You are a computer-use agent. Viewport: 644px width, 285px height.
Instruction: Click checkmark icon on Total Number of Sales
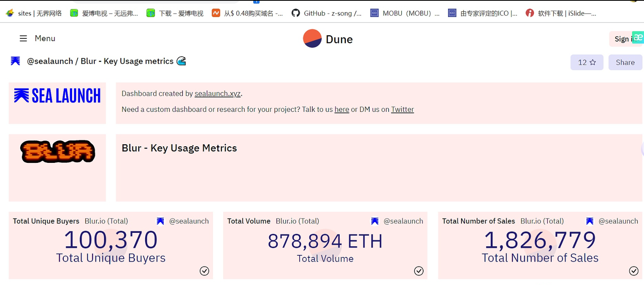(633, 271)
